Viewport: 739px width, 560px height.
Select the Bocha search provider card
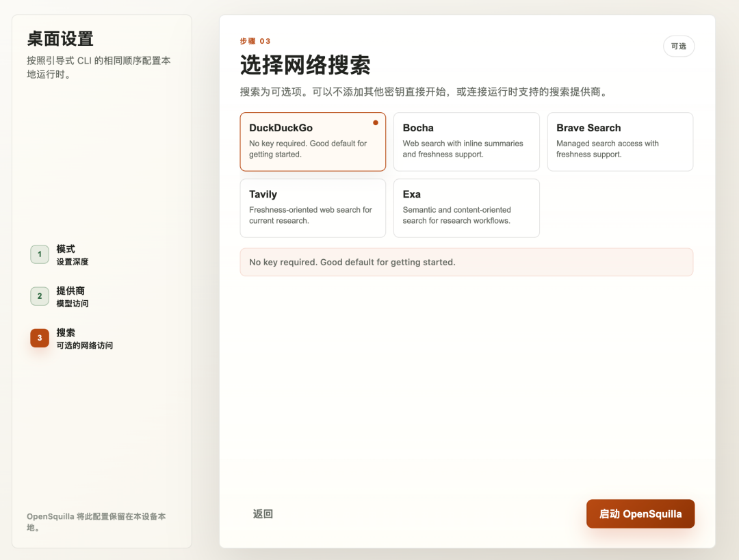point(466,142)
